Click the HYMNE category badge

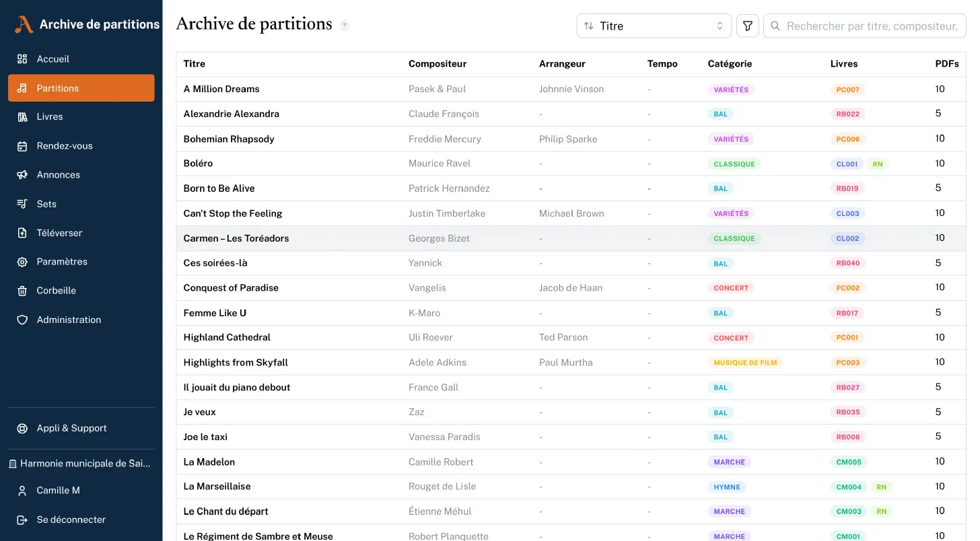click(727, 487)
